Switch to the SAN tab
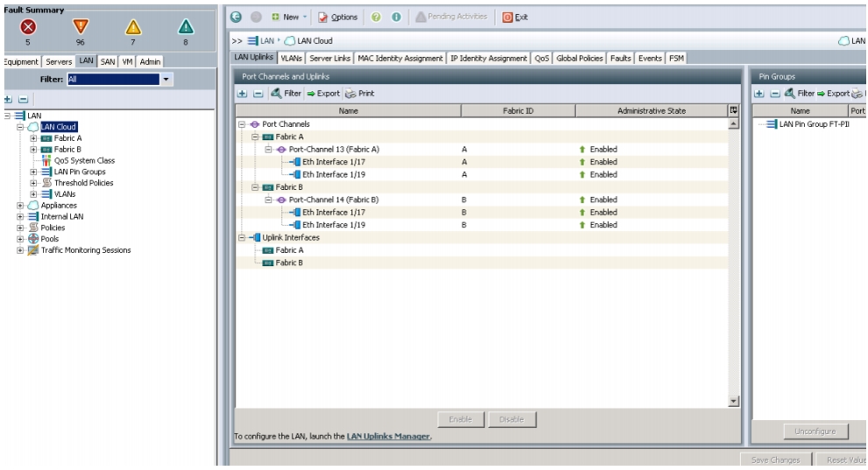Image resolution: width=868 pixels, height=470 pixels. click(108, 62)
